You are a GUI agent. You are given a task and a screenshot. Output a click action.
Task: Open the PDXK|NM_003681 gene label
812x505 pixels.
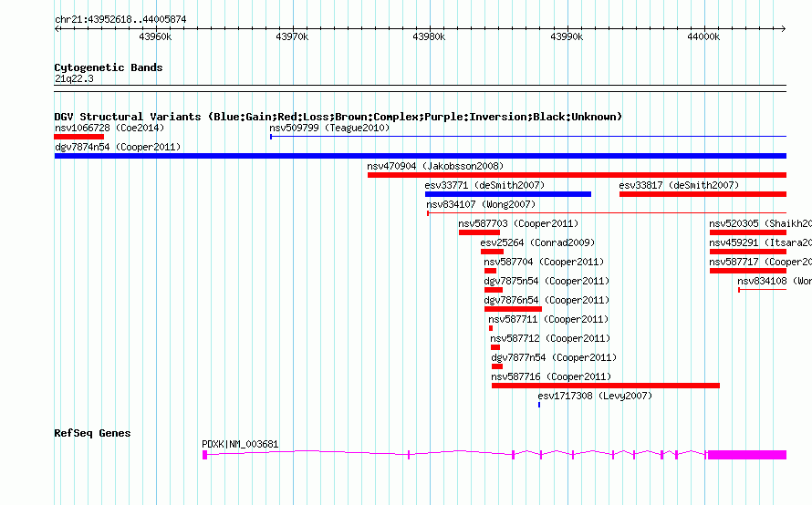240,444
